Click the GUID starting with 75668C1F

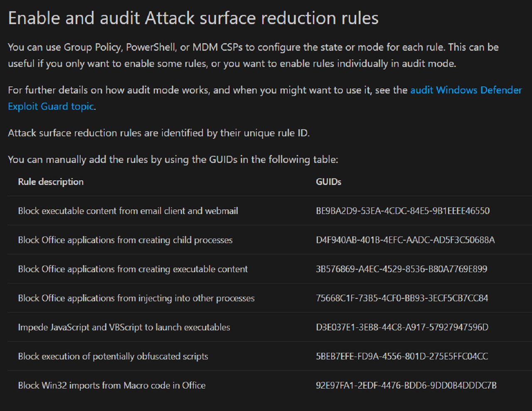tap(402, 298)
